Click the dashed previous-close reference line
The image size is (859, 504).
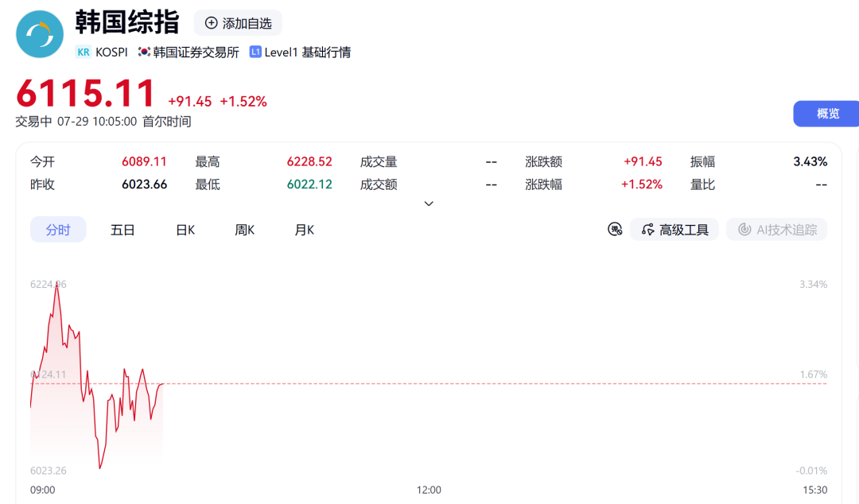click(x=429, y=383)
